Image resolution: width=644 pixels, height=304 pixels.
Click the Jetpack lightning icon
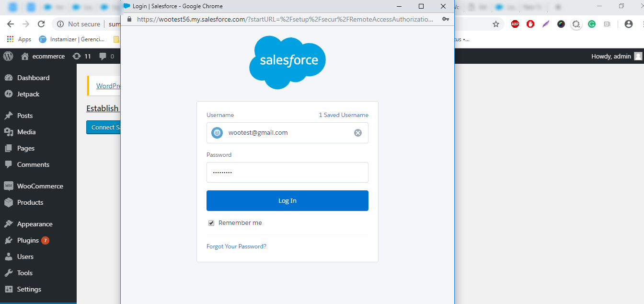(x=8, y=94)
